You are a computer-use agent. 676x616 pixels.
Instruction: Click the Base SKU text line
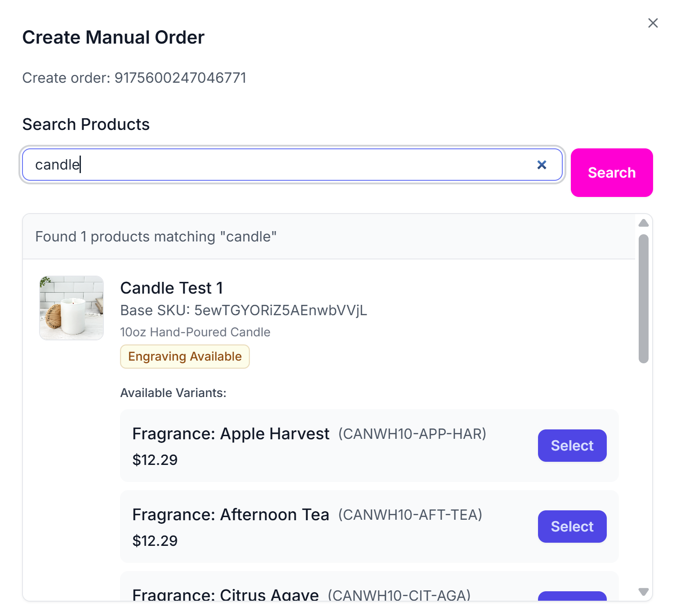[244, 310]
